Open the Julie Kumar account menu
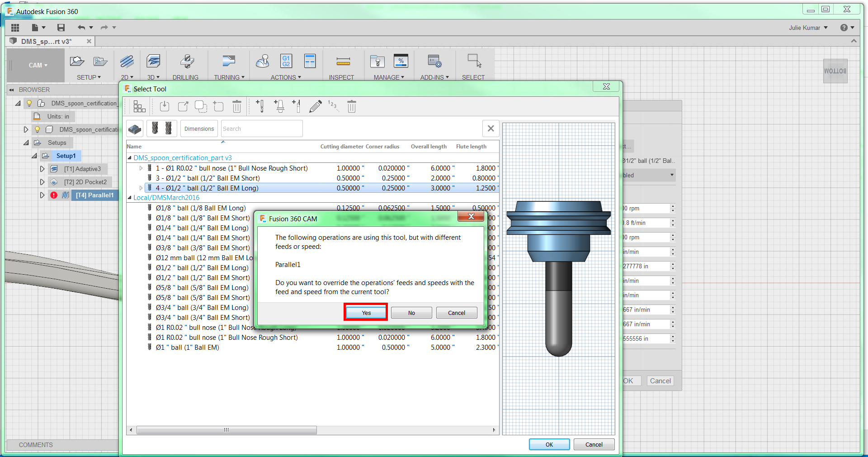Image resolution: width=868 pixels, height=457 pixels. [x=808, y=28]
